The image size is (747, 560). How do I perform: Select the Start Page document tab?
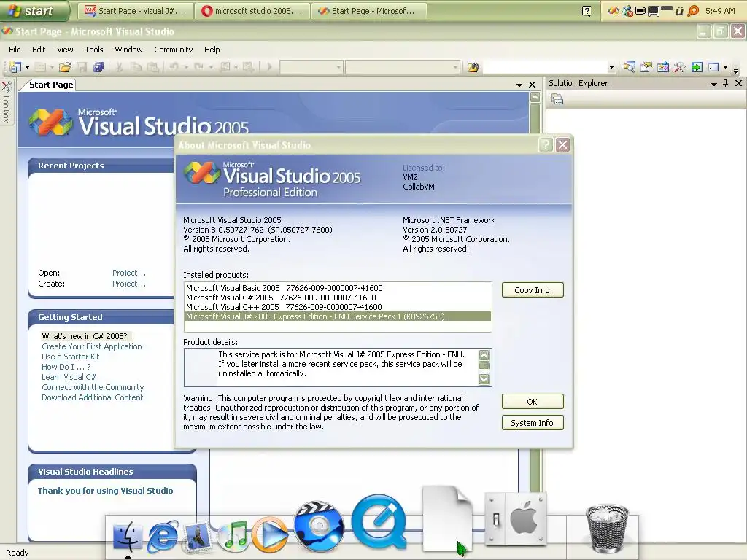coord(51,85)
